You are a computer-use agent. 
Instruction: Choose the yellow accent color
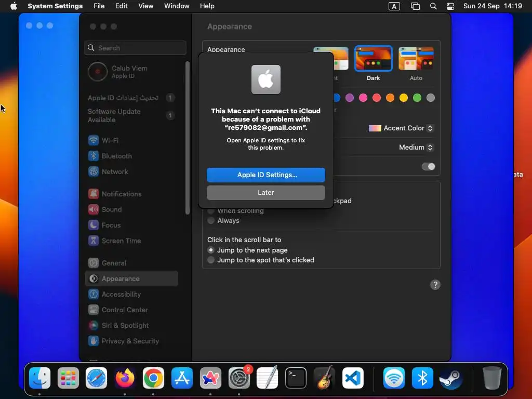click(403, 98)
